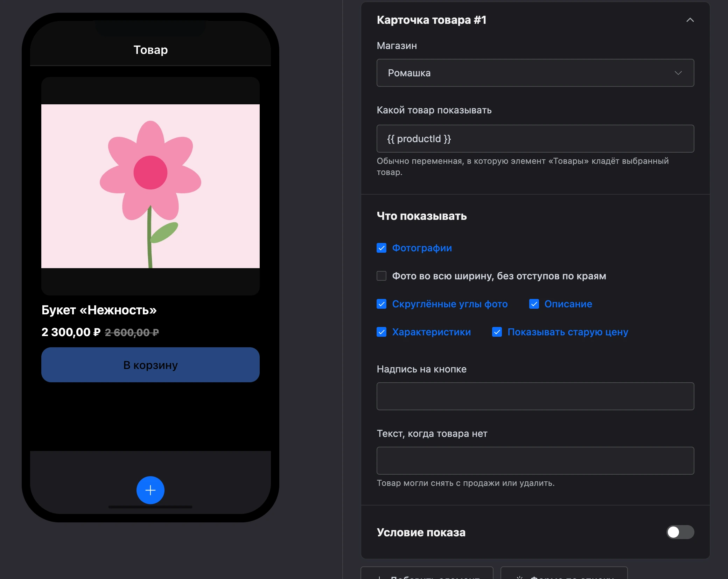Focus the Надпись на кнопке text field

click(535, 396)
